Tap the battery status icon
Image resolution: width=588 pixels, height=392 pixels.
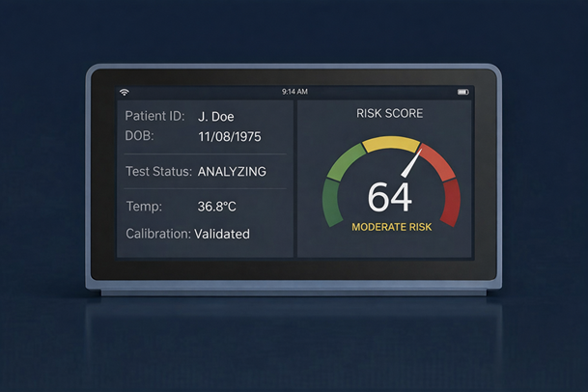[462, 92]
